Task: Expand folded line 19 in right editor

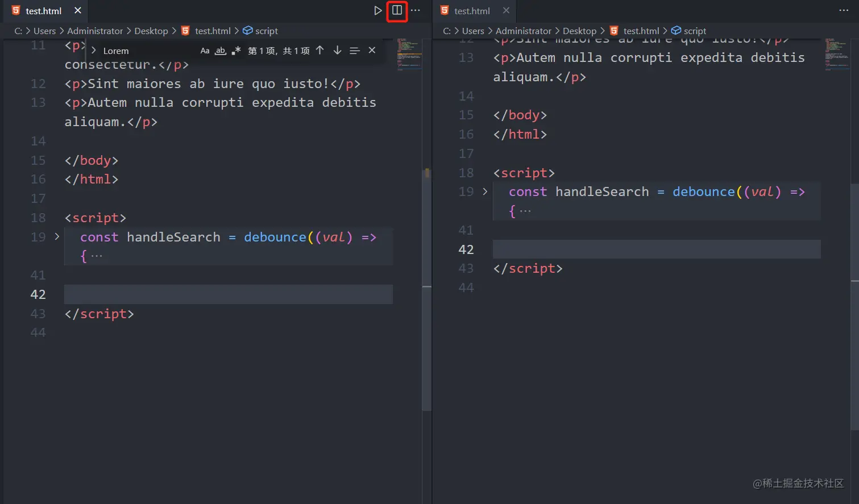Action: (x=485, y=191)
